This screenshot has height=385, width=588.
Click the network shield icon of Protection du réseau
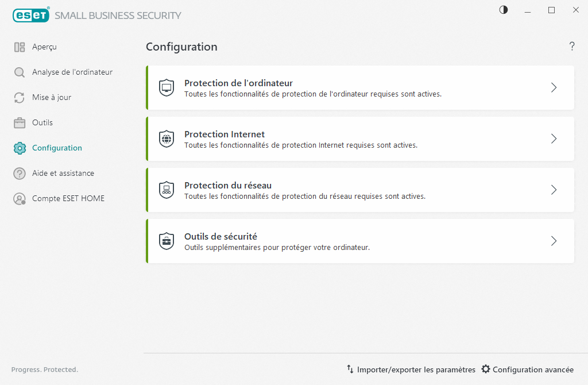click(167, 190)
